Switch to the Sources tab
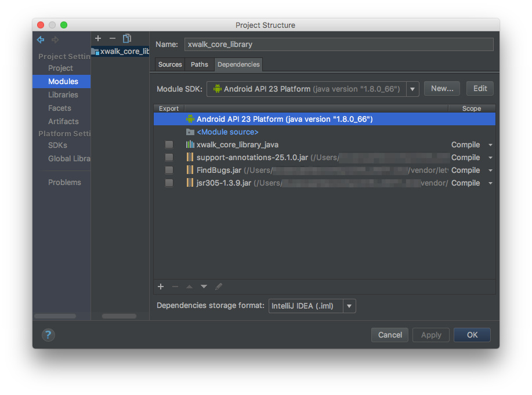 pos(170,64)
